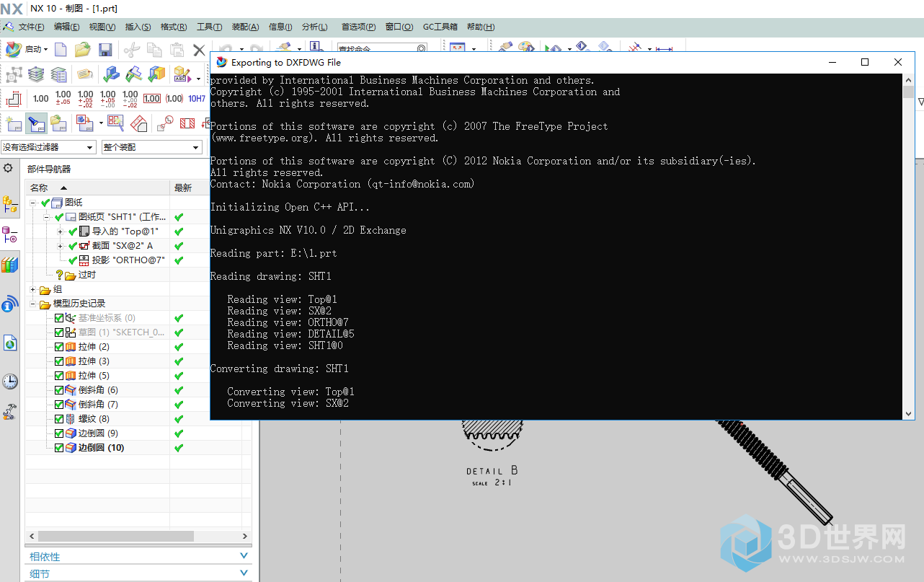Toggle the 拉伸 (2) checkbox
This screenshot has height=582, width=924.
point(59,347)
